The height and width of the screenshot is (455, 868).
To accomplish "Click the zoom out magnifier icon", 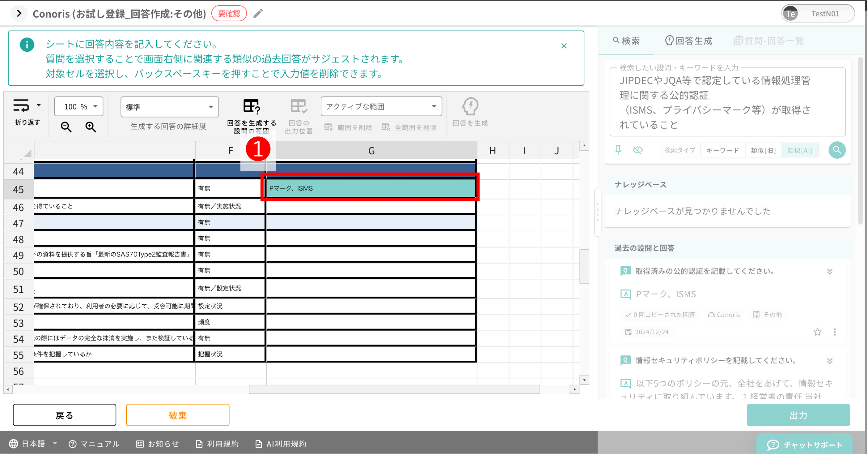I will [66, 127].
